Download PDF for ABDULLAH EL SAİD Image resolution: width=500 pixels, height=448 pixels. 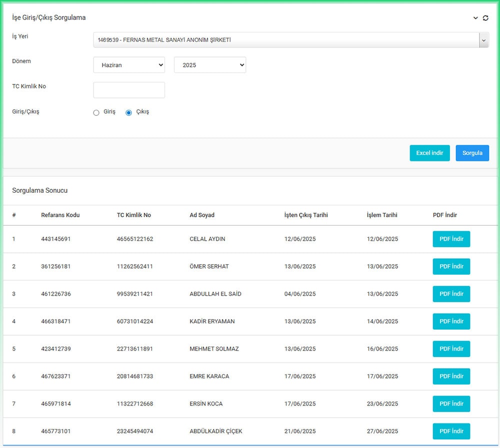451,294
